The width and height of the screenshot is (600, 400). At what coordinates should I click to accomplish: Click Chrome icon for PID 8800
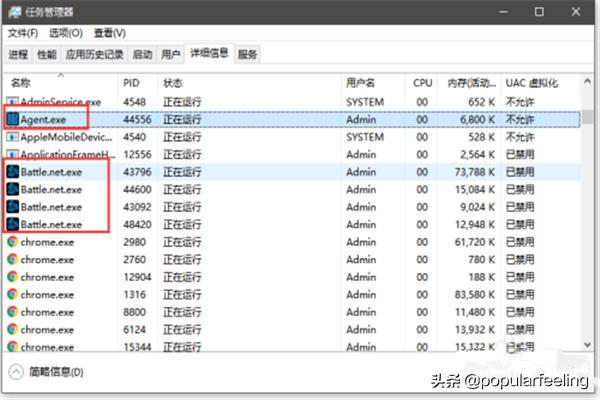coord(13,312)
